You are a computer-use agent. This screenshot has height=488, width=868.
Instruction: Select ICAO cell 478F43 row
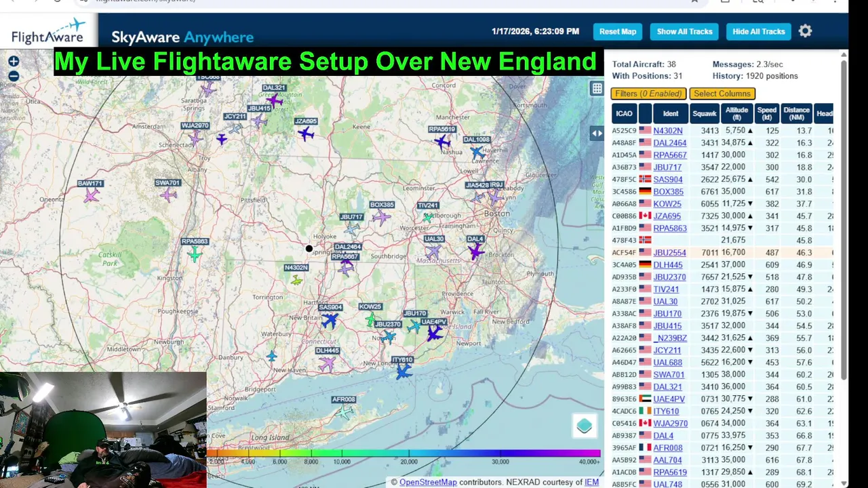[x=624, y=241]
